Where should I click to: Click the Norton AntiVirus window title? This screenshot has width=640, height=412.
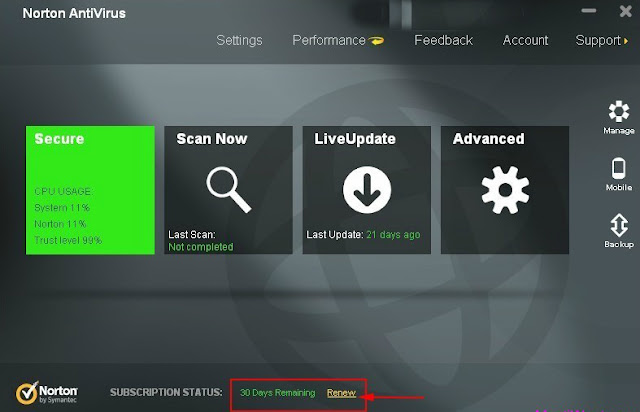[x=74, y=13]
